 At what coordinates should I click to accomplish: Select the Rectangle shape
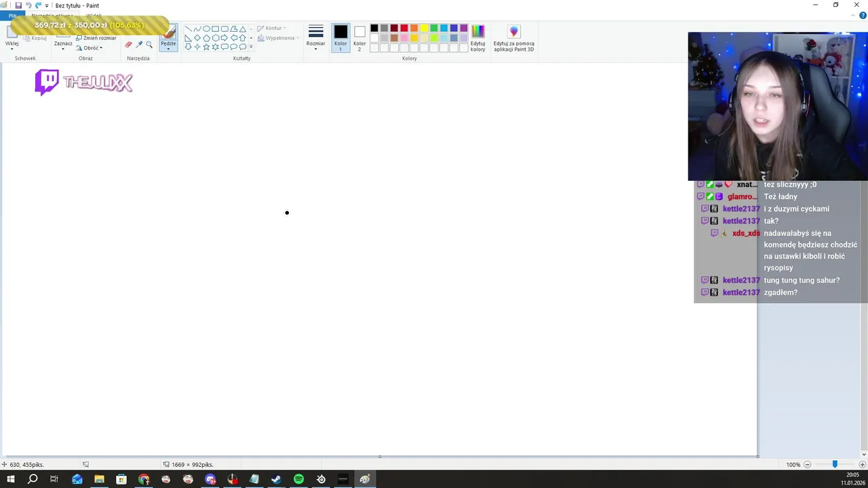pos(216,29)
